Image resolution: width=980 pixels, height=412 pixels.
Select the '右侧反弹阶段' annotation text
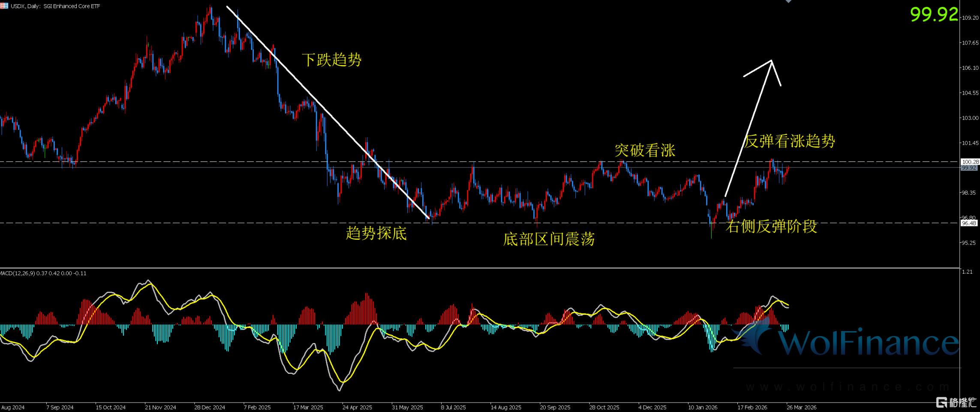pyautogui.click(x=771, y=227)
